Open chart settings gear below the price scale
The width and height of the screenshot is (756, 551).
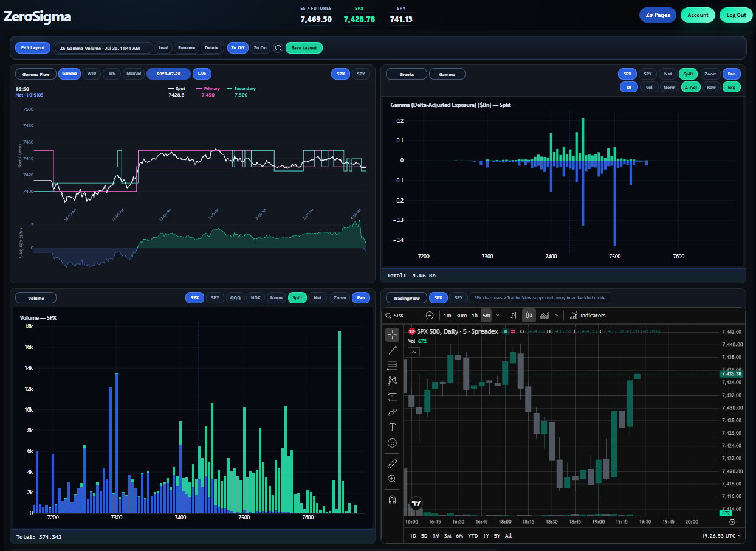732,522
